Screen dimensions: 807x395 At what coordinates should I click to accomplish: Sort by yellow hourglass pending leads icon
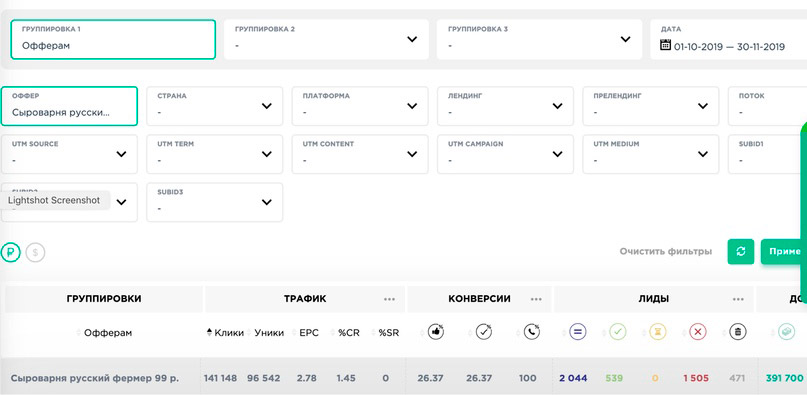point(657,332)
